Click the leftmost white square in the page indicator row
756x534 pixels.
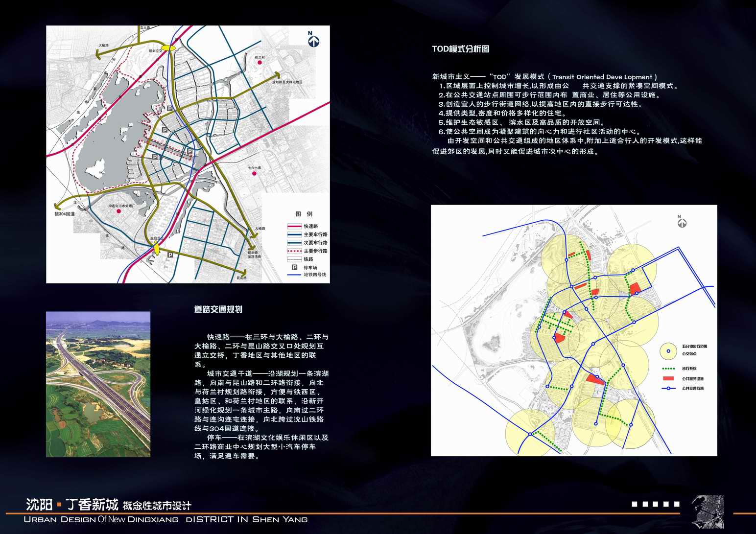point(635,504)
